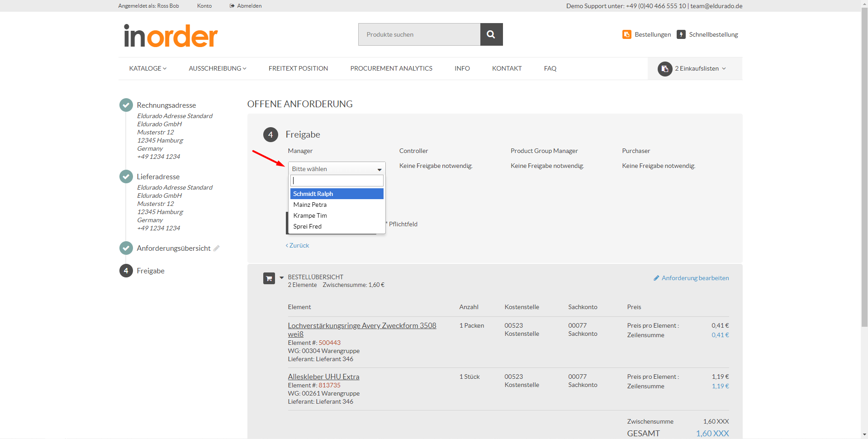
Task: Switch to PROCUREMENT ANALYTICS
Action: coord(391,68)
